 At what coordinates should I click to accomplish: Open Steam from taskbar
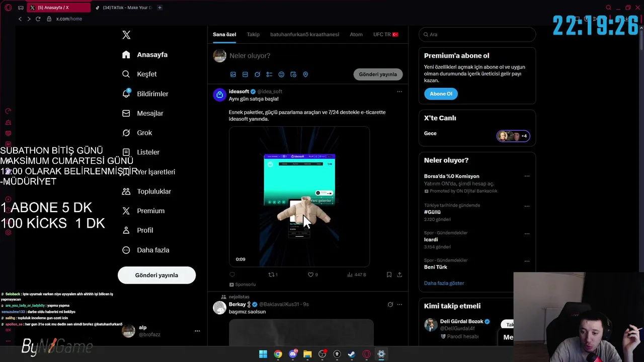click(x=352, y=354)
